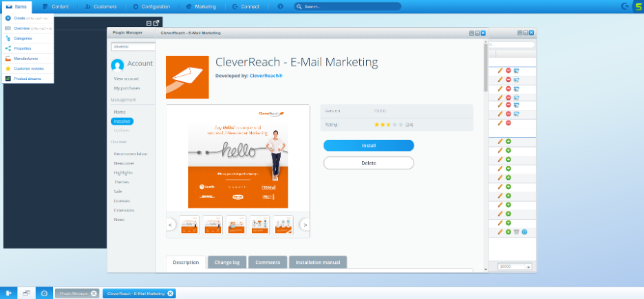Open My purchases in the sidebar
The width and height of the screenshot is (644, 299).
tap(127, 88)
